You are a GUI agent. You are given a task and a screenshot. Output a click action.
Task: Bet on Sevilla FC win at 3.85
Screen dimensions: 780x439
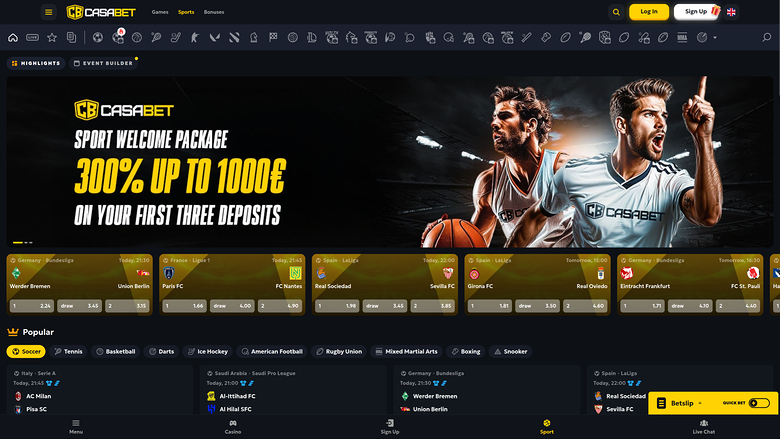click(x=433, y=306)
